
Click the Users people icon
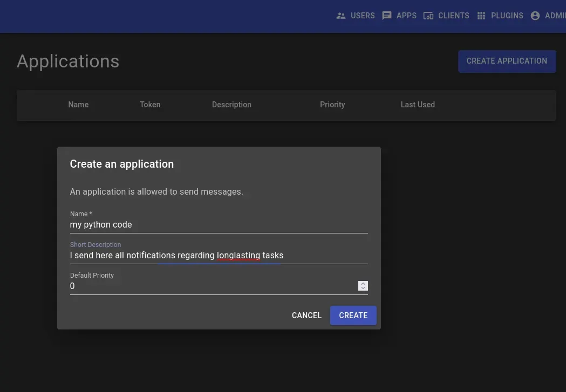coord(341,16)
